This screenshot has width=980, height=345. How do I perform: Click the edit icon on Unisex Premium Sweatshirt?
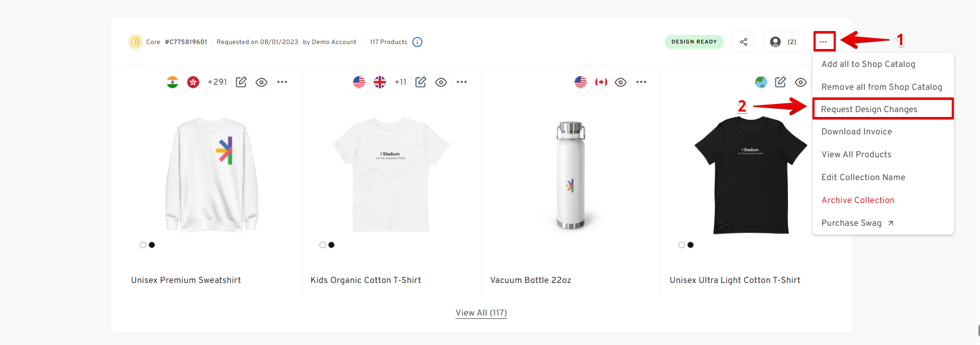click(241, 82)
